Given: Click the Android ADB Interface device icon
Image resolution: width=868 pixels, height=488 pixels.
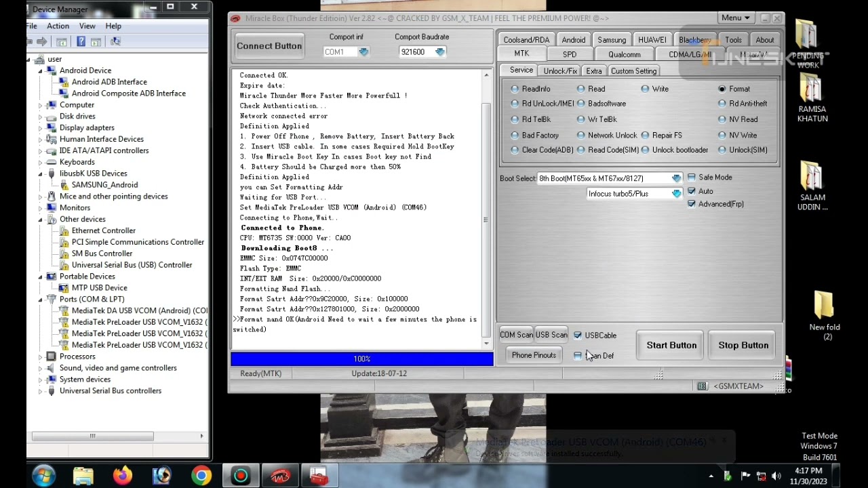Looking at the screenshot, I should pyautogui.click(x=64, y=82).
